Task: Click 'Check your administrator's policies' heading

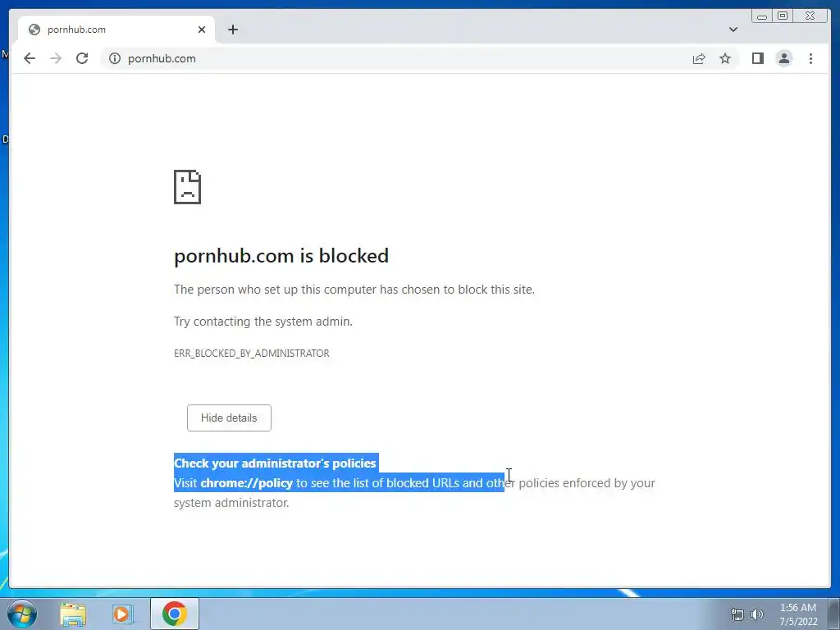Action: [275, 463]
